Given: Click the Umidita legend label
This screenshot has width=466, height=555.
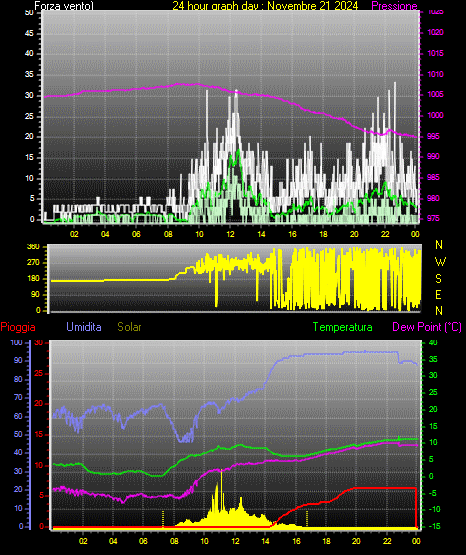Looking at the screenshot, I should pos(84,327).
